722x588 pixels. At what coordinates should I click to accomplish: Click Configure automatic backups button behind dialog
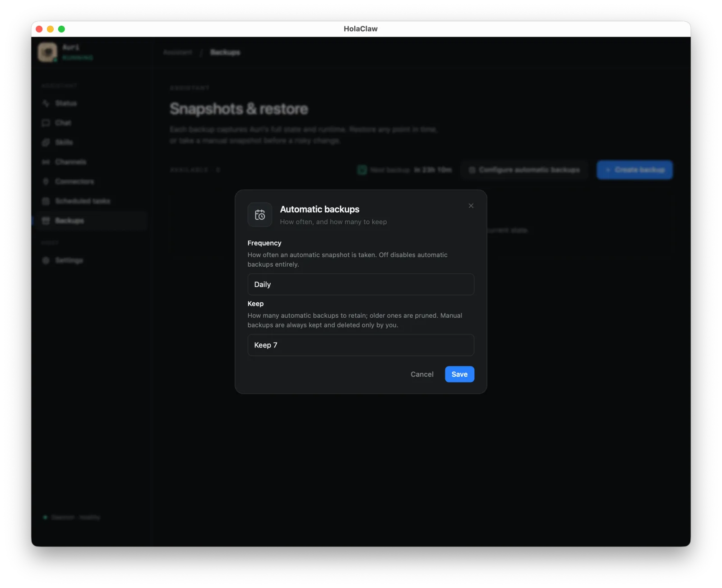524,170
